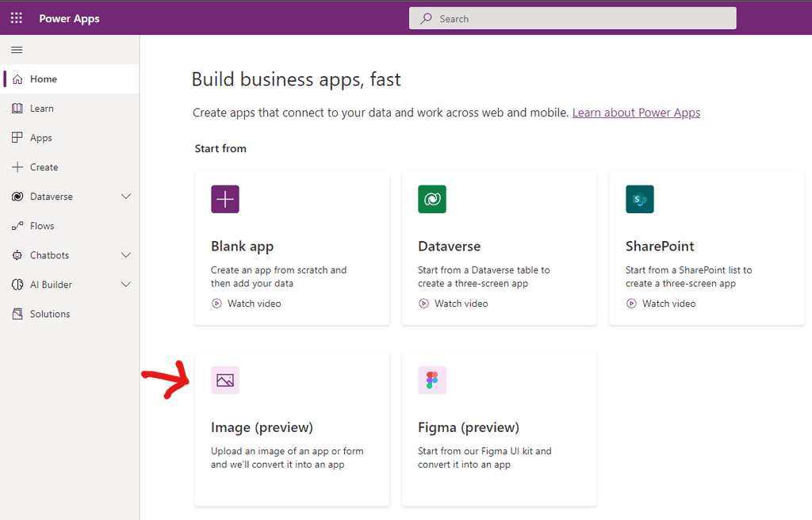Screen dimensions: 812x520
Task: Click "Start from a Dataverse table" description
Action: tap(484, 277)
